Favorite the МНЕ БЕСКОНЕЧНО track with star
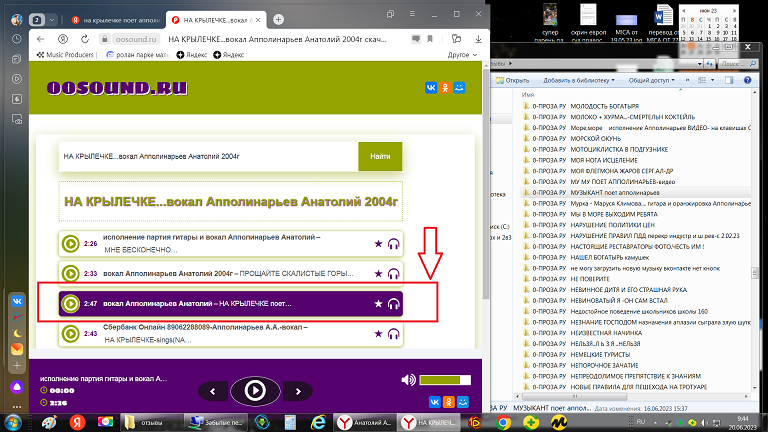 click(378, 243)
